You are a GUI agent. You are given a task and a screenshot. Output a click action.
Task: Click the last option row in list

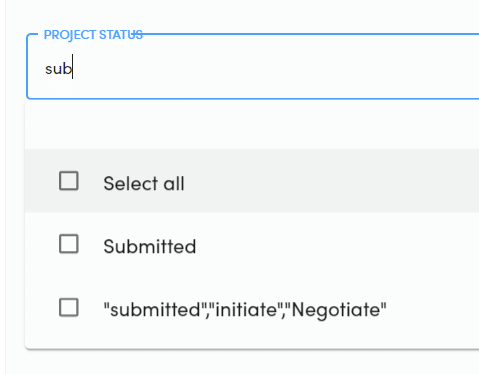(252, 307)
